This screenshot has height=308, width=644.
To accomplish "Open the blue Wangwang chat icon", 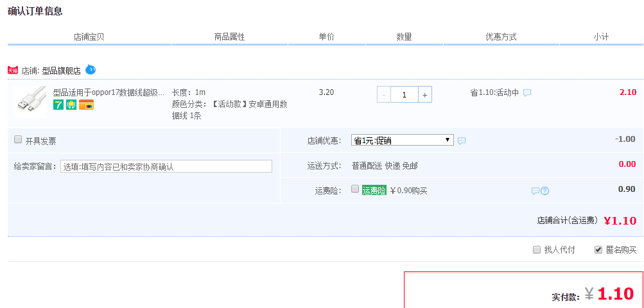I will pyautogui.click(x=91, y=70).
